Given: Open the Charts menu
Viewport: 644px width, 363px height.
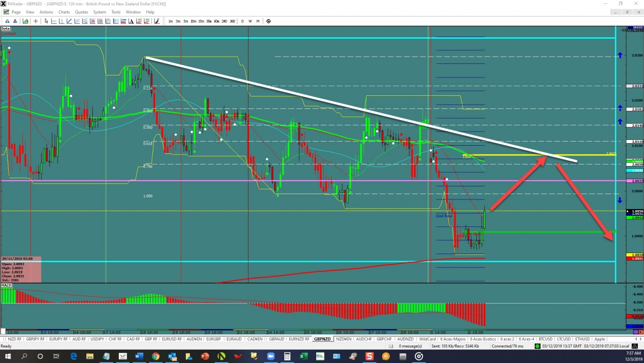Looking at the screenshot, I should coord(64,12).
